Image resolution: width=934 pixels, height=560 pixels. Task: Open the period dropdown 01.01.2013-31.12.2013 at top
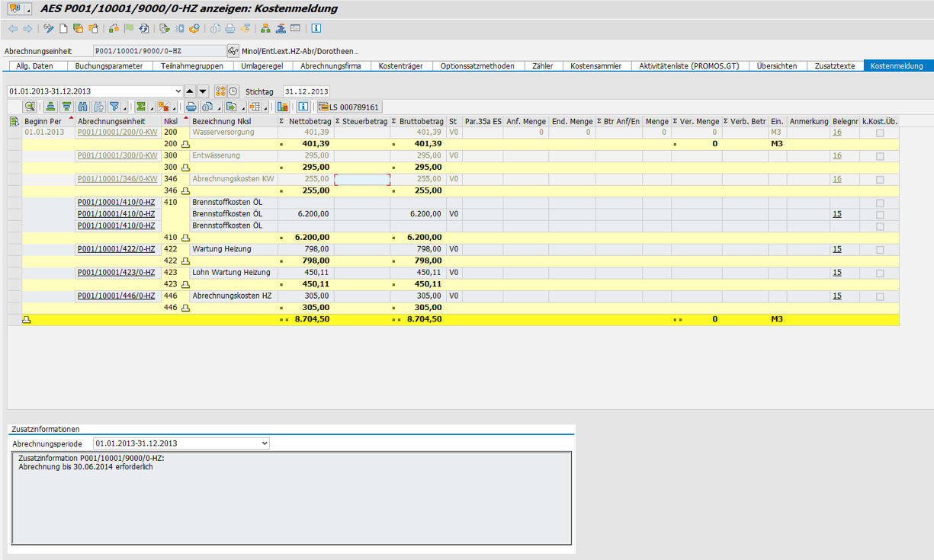178,91
